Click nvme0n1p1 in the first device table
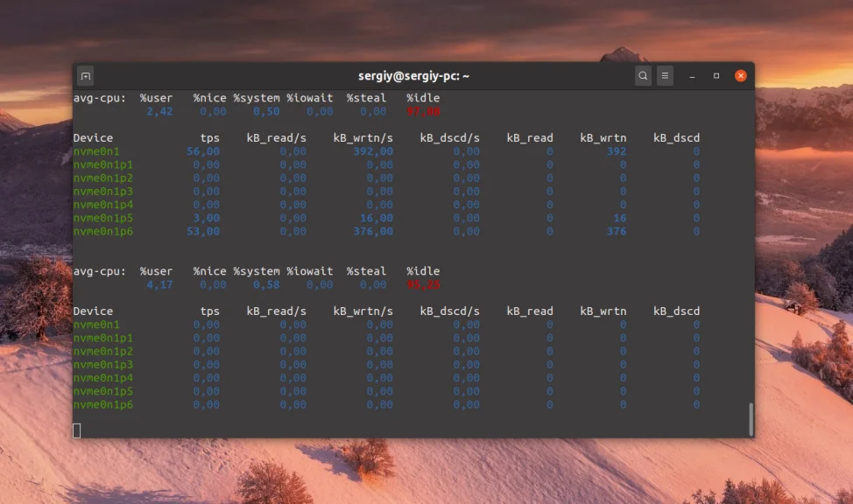The height and width of the screenshot is (504, 853). [102, 164]
